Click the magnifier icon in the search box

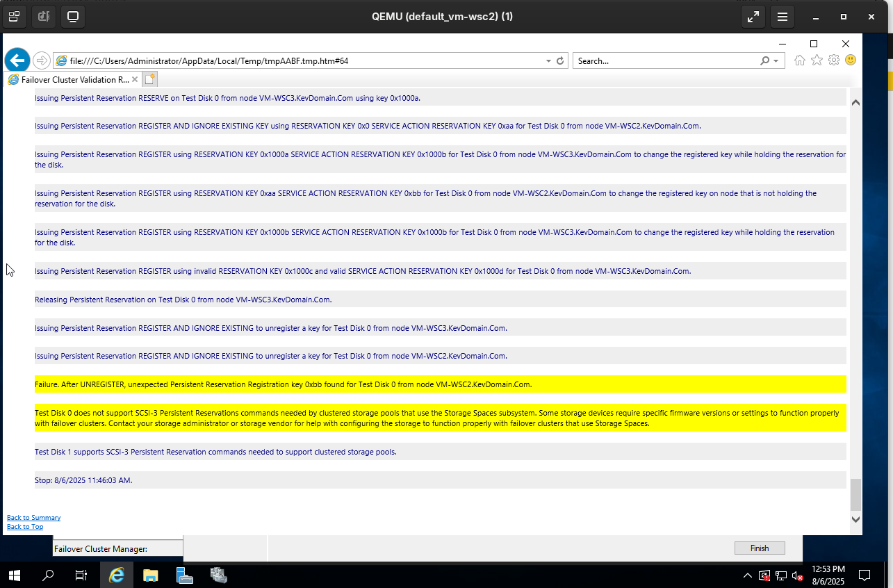(764, 60)
